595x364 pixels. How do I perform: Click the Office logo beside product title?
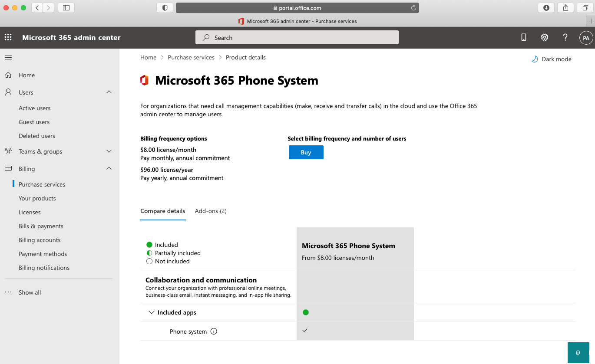(144, 80)
